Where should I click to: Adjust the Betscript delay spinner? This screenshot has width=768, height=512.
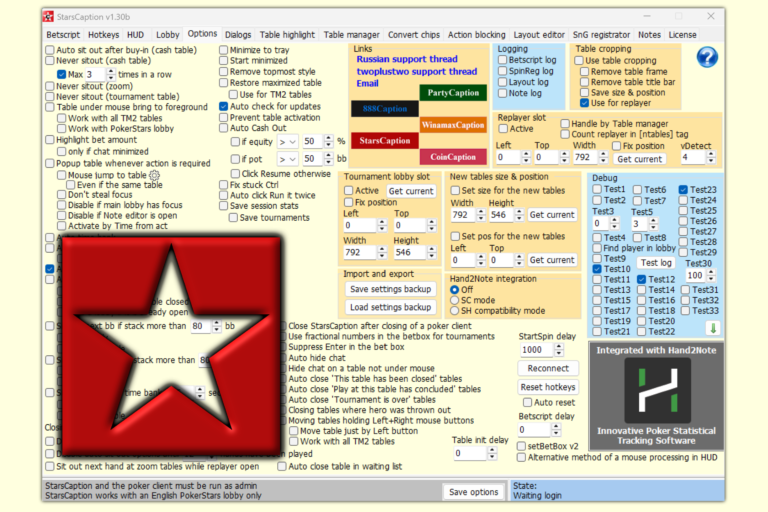(x=556, y=430)
